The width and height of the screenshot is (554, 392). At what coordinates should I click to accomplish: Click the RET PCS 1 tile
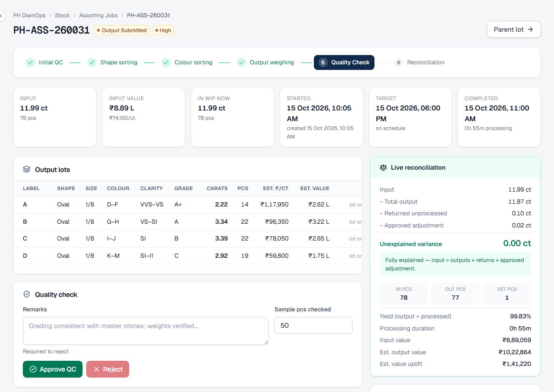507,294
